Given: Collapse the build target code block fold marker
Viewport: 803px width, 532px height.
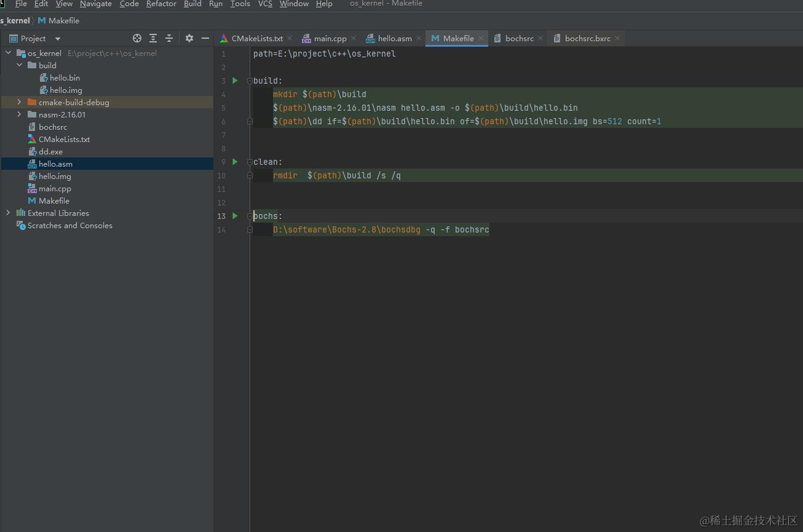Looking at the screenshot, I should [250, 80].
